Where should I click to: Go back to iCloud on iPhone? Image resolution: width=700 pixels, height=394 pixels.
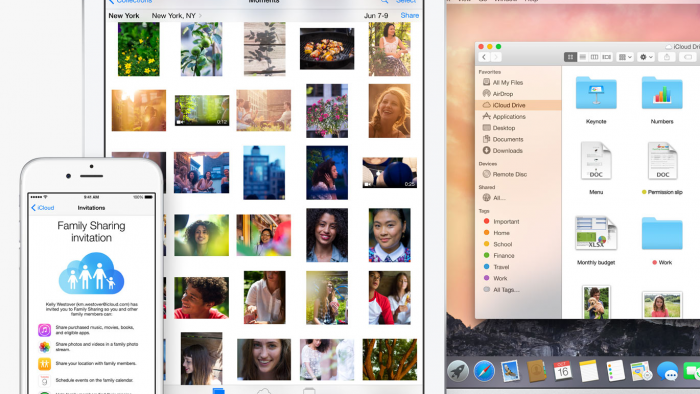[43, 208]
